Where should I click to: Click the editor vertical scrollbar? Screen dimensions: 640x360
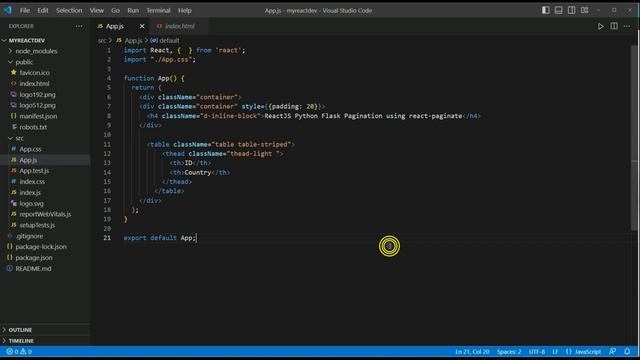[x=634, y=138]
